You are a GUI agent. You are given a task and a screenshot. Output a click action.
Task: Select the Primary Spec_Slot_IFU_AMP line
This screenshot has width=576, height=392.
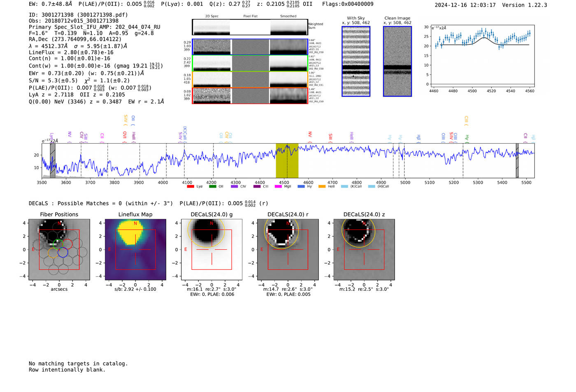pyautogui.click(x=95, y=27)
